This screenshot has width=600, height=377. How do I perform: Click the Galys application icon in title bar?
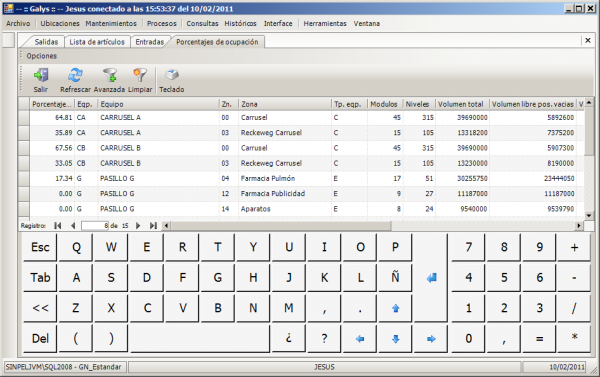point(8,8)
